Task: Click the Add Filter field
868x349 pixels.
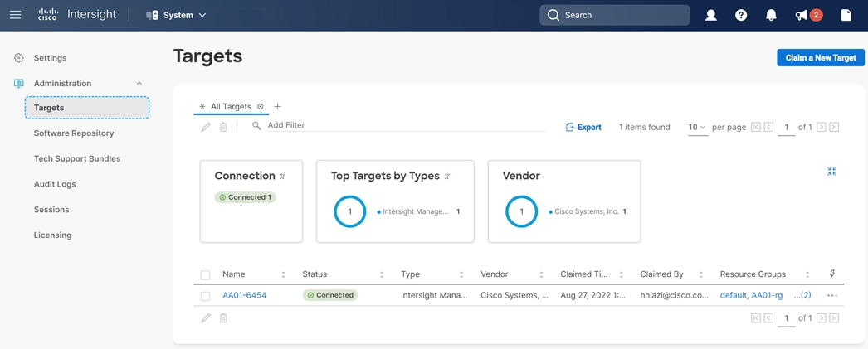Action: 407,125
